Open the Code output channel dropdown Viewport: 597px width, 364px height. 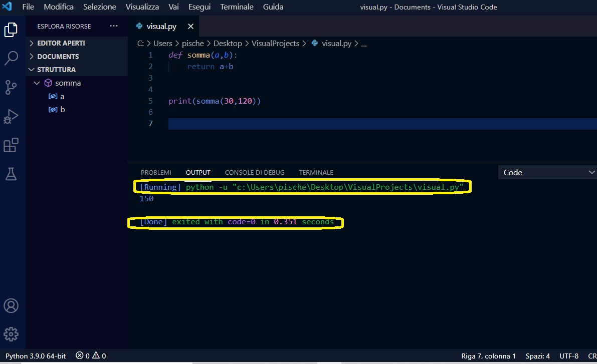(x=547, y=172)
